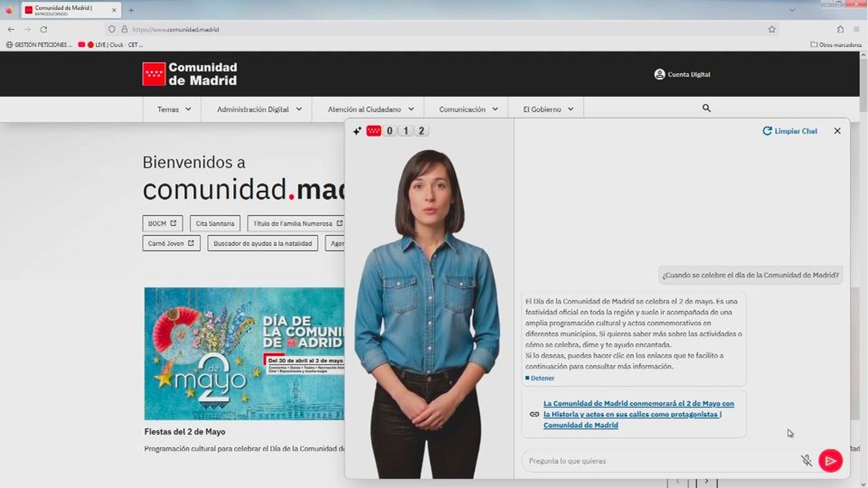Expand the El Gobierno dropdown menu
Viewport: 868px width, 488px height.
click(548, 109)
